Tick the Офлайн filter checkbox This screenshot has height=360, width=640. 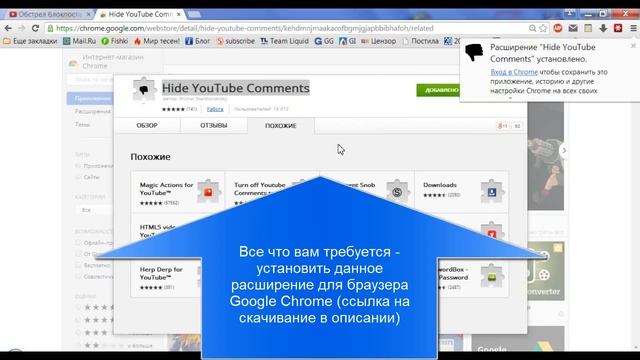[78, 242]
